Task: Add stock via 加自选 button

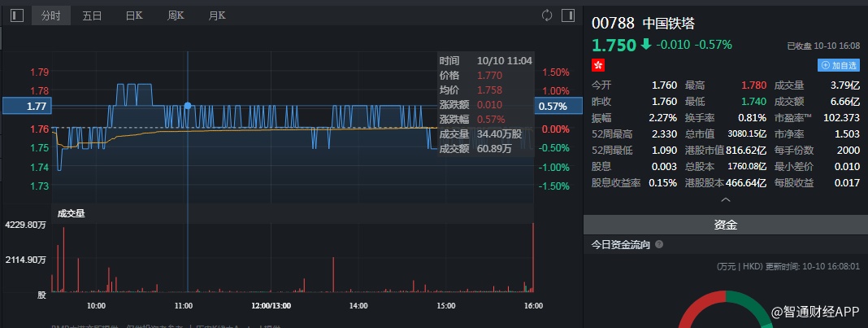Action: pyautogui.click(x=839, y=65)
